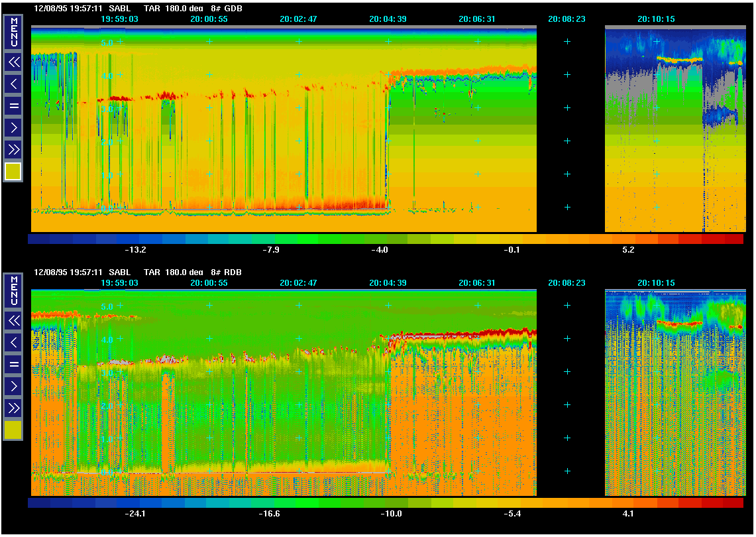Click the 20:10:15 plot segment in RDB panel
This screenshot has width=756, height=537.
tap(675, 392)
